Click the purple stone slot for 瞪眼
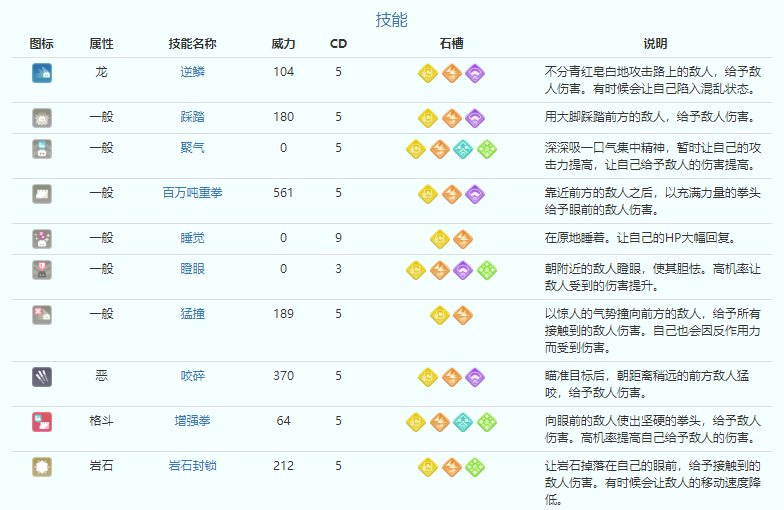 coord(463,270)
